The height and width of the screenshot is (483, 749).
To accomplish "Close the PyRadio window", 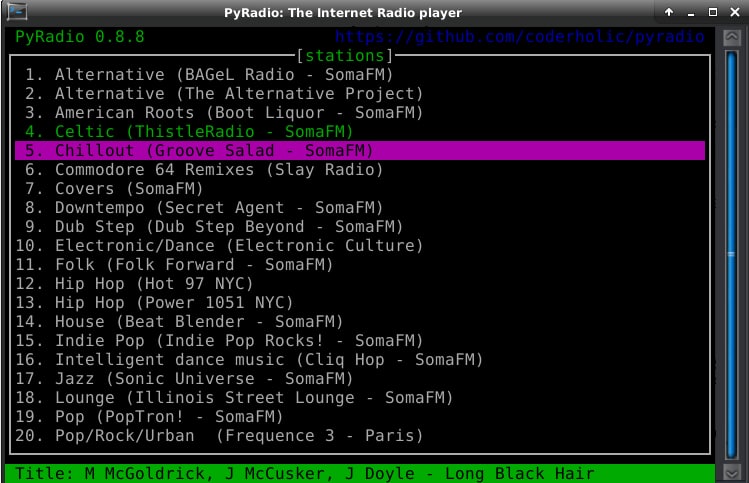I will pyautogui.click(x=735, y=12).
